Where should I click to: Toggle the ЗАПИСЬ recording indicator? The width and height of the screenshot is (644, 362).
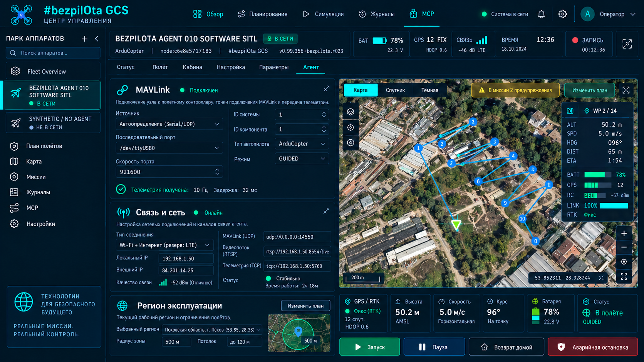click(589, 45)
